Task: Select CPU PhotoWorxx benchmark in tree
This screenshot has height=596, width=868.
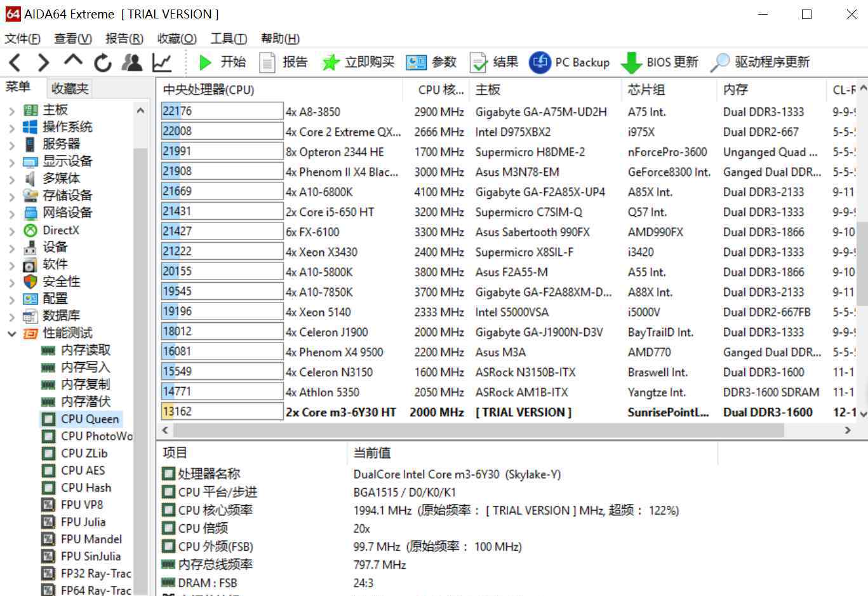Action: [96, 437]
